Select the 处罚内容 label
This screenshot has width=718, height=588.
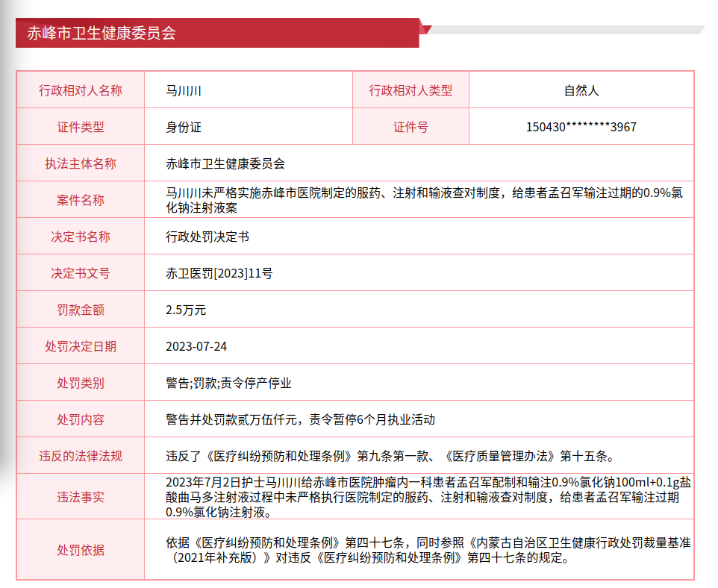point(81,419)
